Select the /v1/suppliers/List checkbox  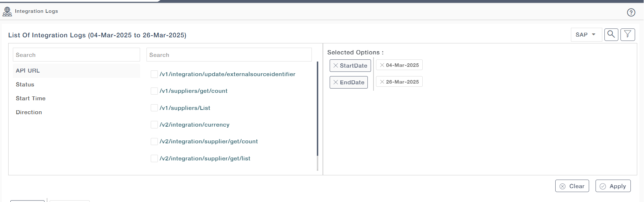[x=154, y=108]
